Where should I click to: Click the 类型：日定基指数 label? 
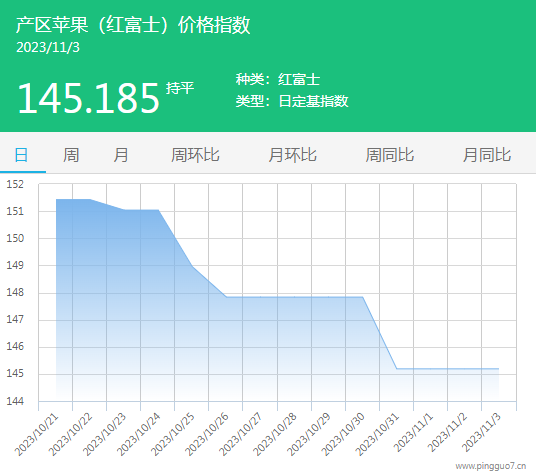pos(292,101)
